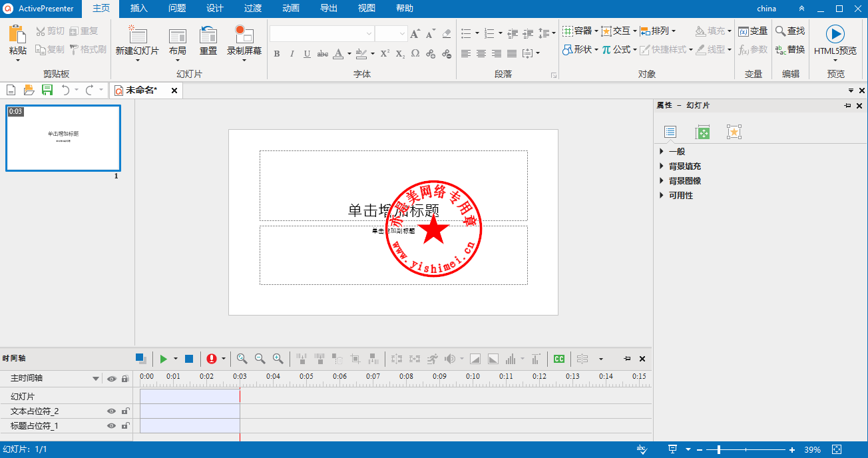868x458 pixels.
Task: Pin the 时间轴 timeline panel
Action: [627, 359]
